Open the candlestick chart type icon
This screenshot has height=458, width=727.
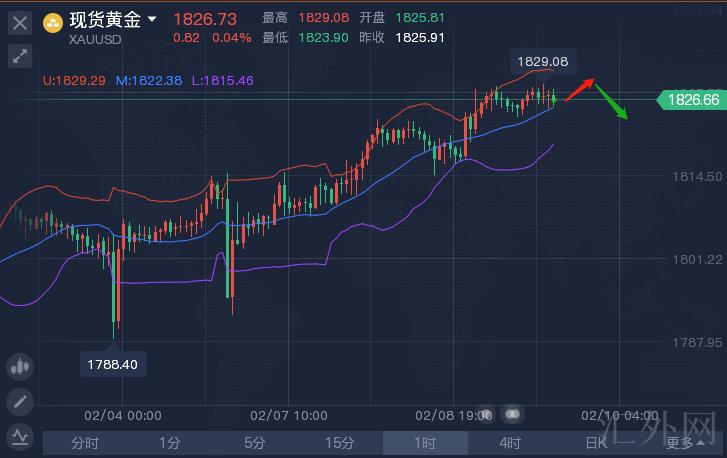pyautogui.click(x=20, y=367)
